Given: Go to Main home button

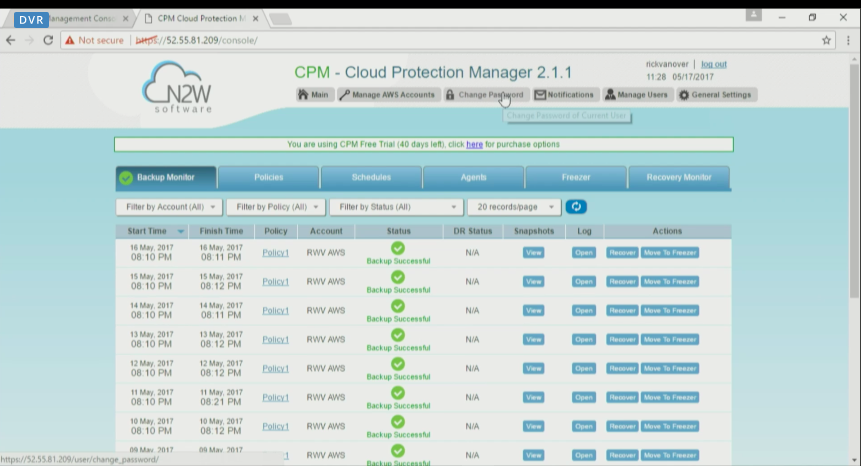Looking at the screenshot, I should tap(314, 95).
